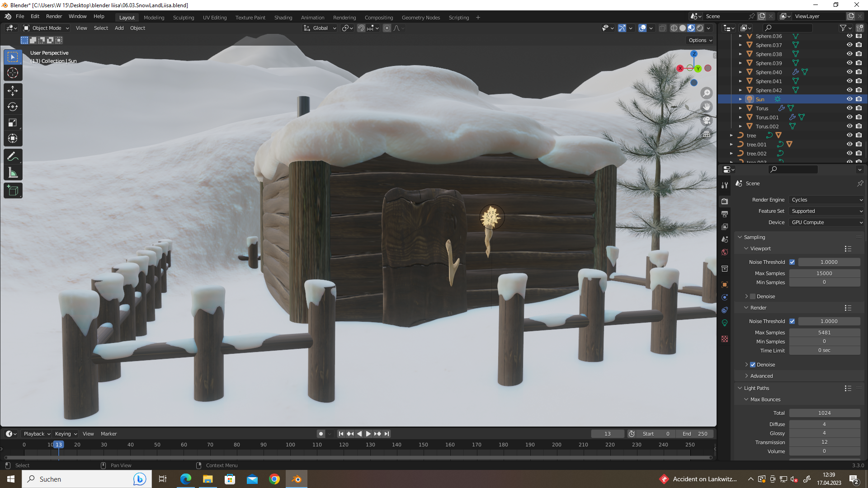The width and height of the screenshot is (868, 488).
Task: Switch to the Geometry Nodes workspace tab
Action: pyautogui.click(x=421, y=18)
